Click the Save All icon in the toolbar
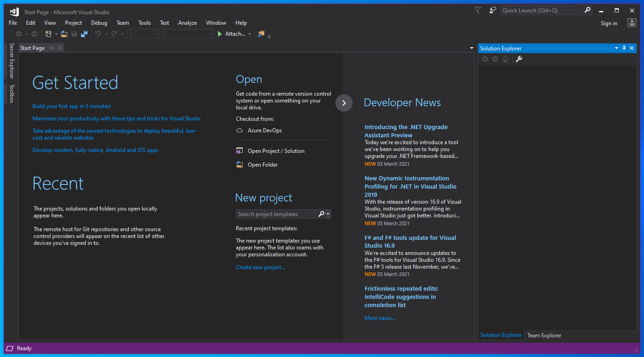 pos(84,34)
